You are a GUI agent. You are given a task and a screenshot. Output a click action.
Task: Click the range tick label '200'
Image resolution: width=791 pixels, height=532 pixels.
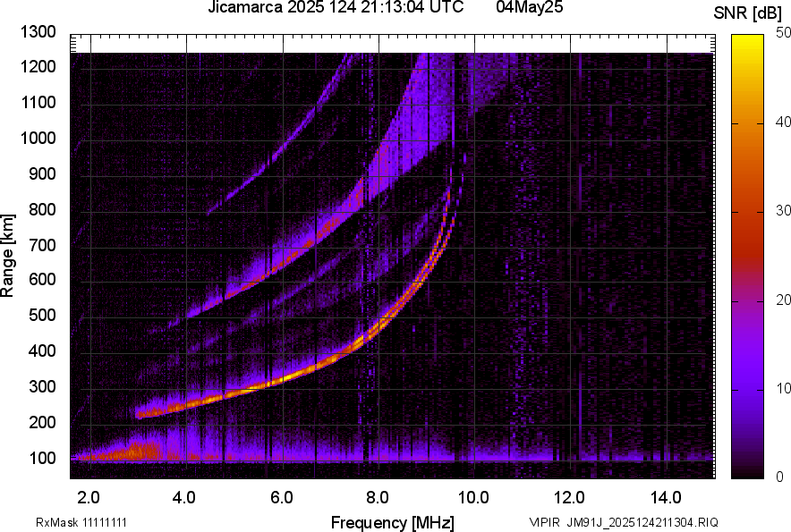point(42,422)
